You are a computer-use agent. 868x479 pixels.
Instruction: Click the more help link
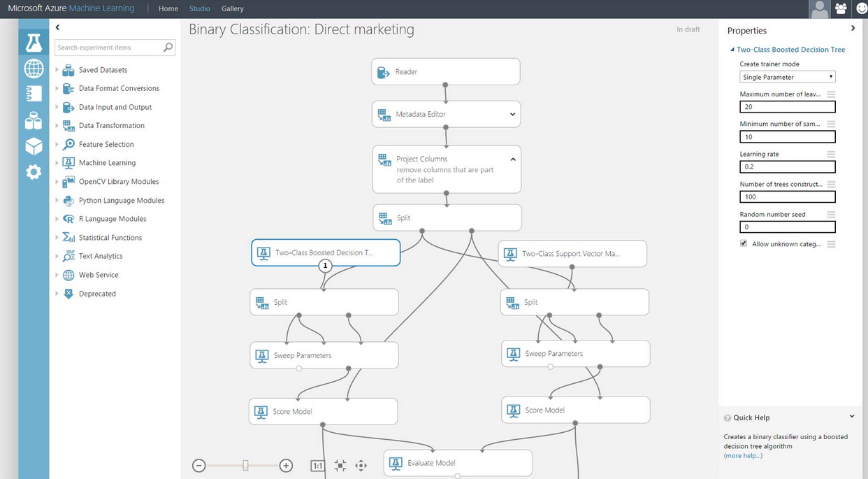click(x=743, y=456)
